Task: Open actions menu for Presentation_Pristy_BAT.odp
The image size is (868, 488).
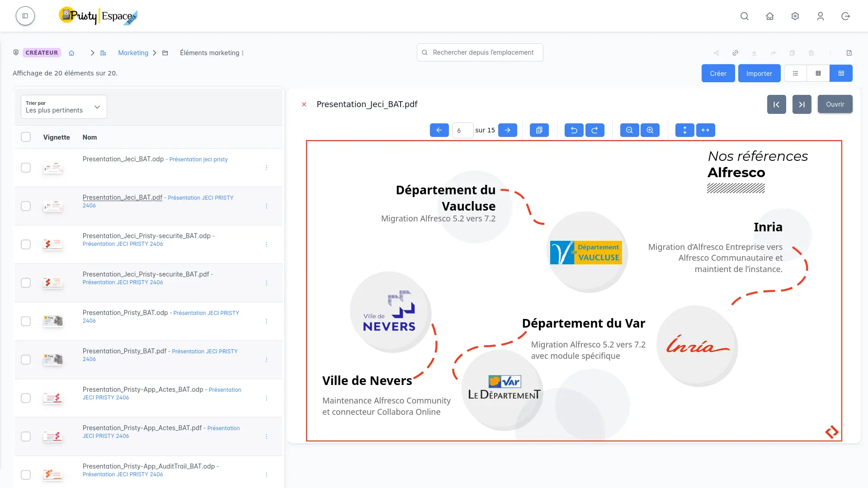Action: coord(267,321)
